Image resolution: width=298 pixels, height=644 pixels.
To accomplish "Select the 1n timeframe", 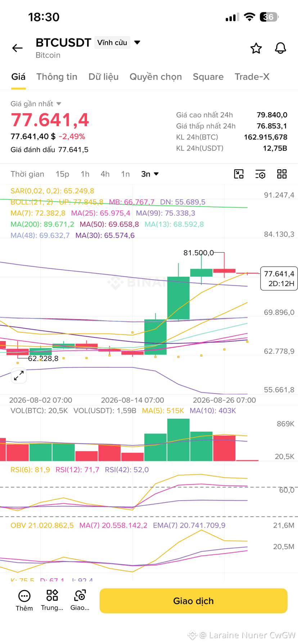I will pyautogui.click(x=125, y=174).
